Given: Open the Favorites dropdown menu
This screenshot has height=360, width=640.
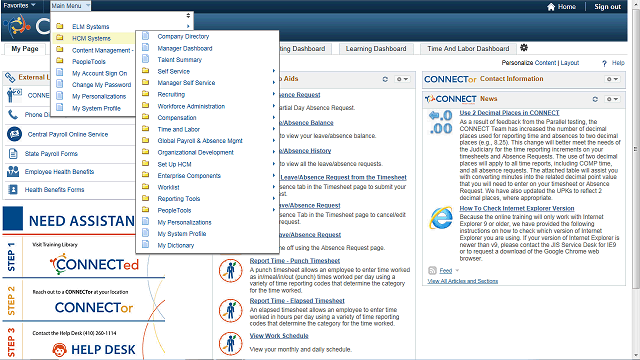Looking at the screenshot, I should [20, 5].
